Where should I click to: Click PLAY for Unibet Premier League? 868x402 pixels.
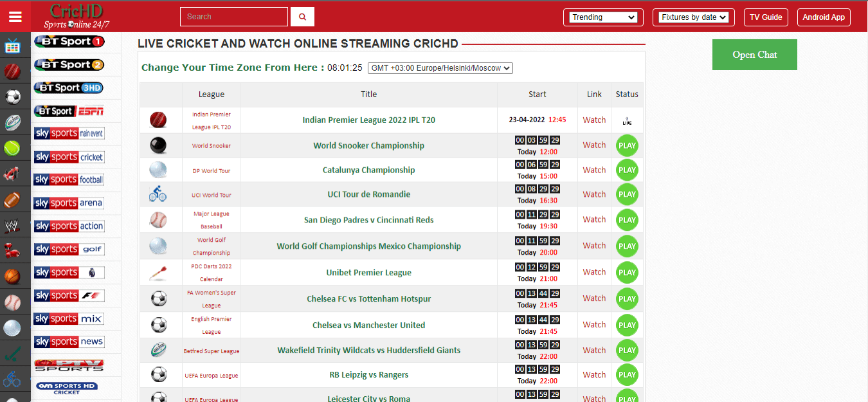(x=627, y=273)
